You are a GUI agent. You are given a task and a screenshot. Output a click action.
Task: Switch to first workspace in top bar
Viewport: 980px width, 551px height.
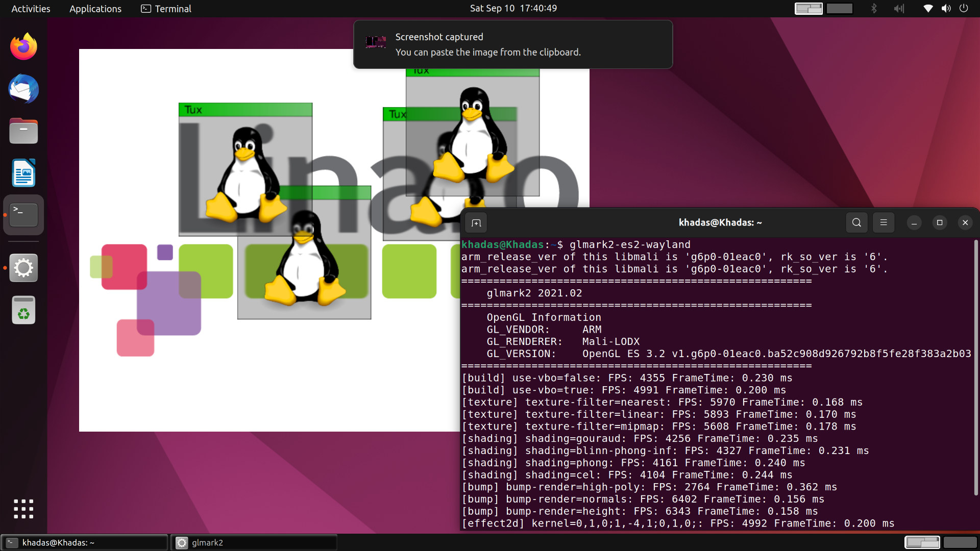[808, 8]
